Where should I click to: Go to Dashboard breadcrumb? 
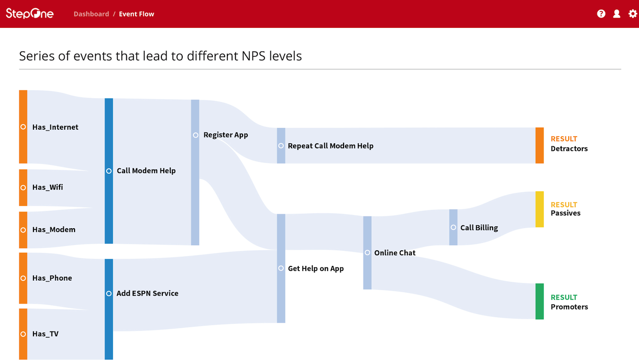pos(91,14)
